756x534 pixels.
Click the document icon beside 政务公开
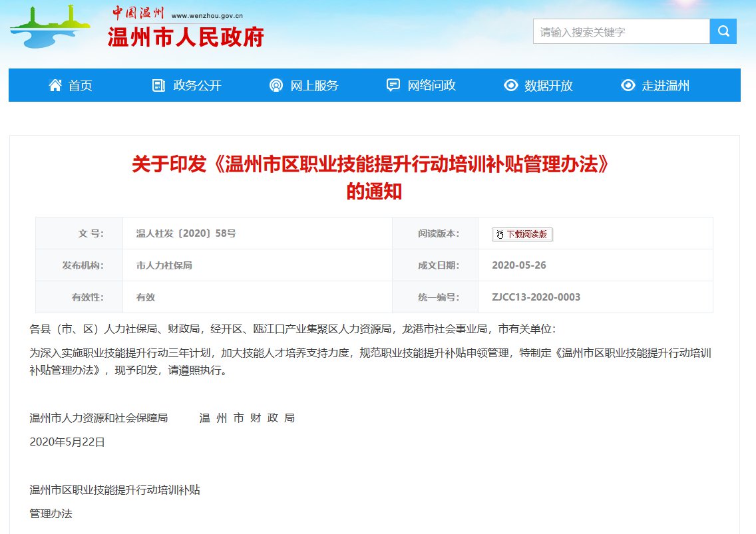coord(158,85)
